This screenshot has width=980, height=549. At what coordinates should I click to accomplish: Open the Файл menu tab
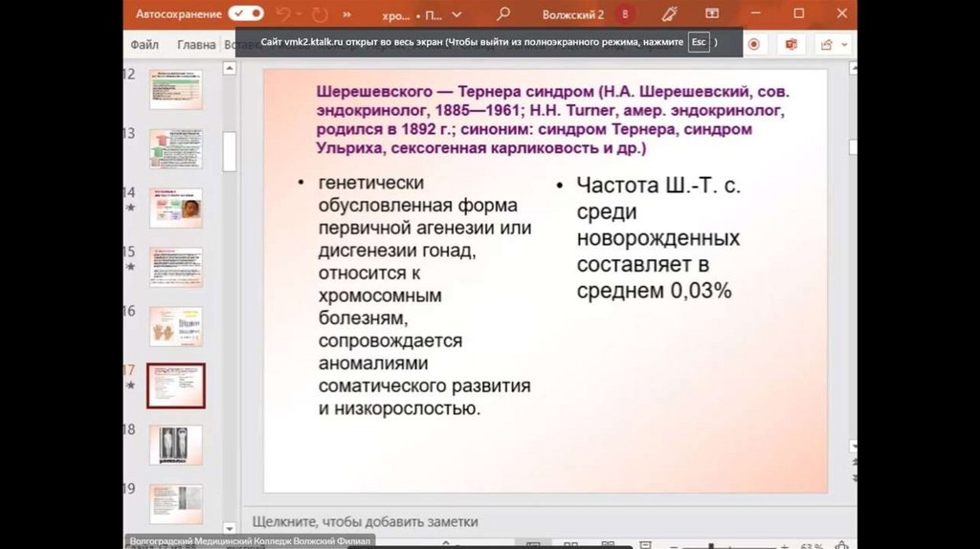145,44
